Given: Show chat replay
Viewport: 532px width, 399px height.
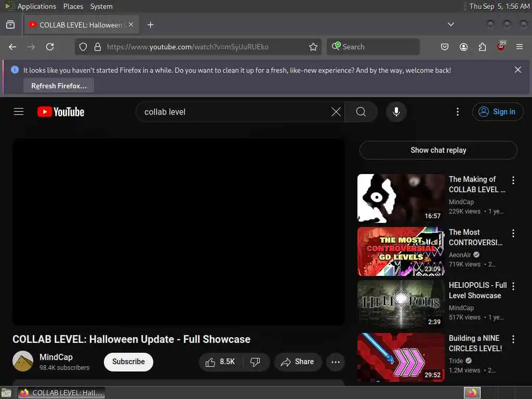Looking at the screenshot, I should (438, 150).
